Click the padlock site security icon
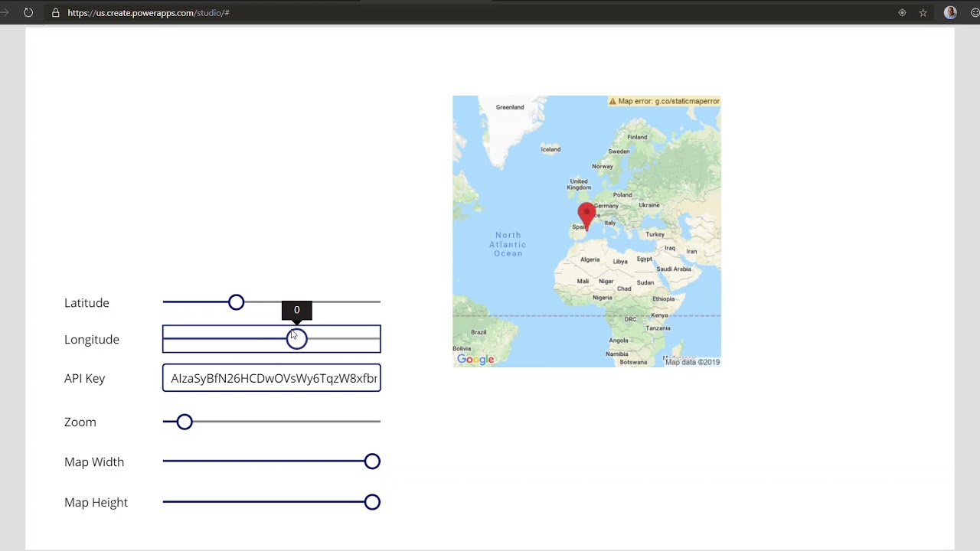 (55, 12)
